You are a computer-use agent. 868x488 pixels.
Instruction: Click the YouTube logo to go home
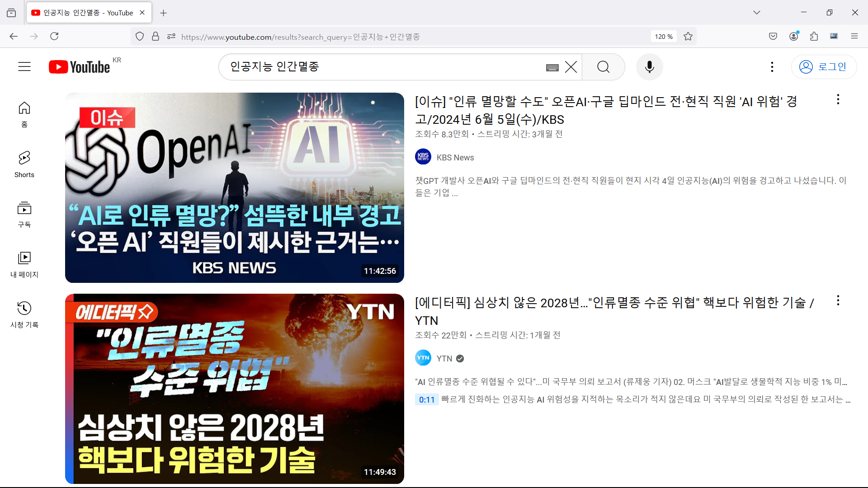click(x=80, y=67)
